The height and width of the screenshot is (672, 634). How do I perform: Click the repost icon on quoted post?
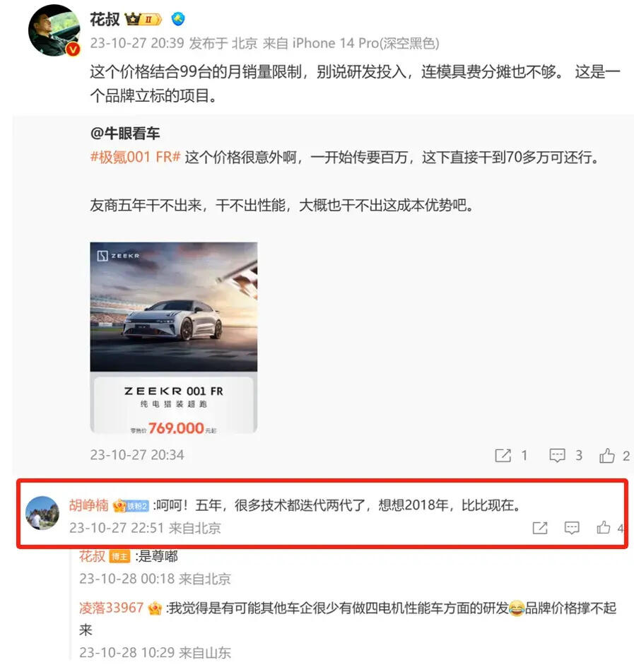click(x=503, y=455)
